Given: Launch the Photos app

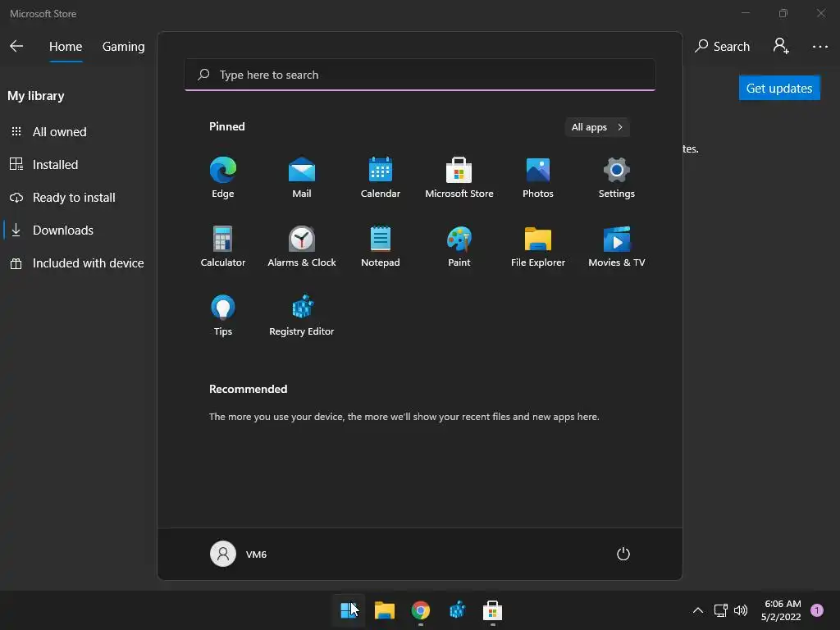Looking at the screenshot, I should pos(538,177).
